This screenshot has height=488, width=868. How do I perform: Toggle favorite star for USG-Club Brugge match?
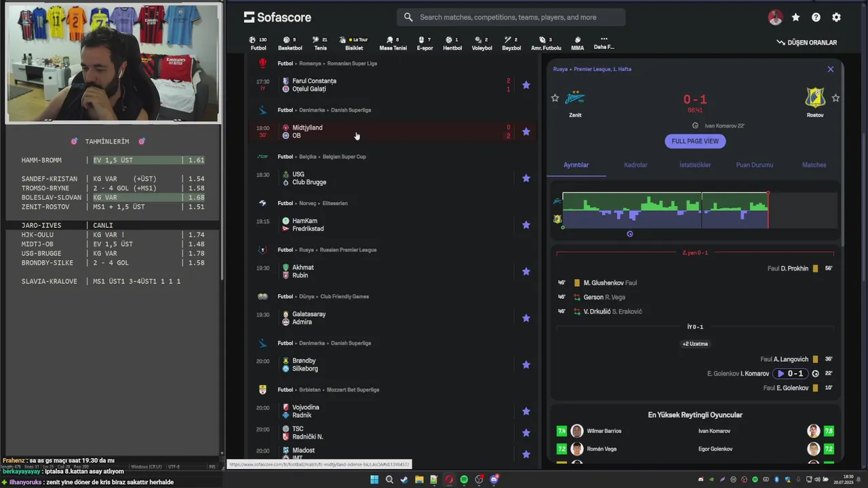pyautogui.click(x=526, y=178)
